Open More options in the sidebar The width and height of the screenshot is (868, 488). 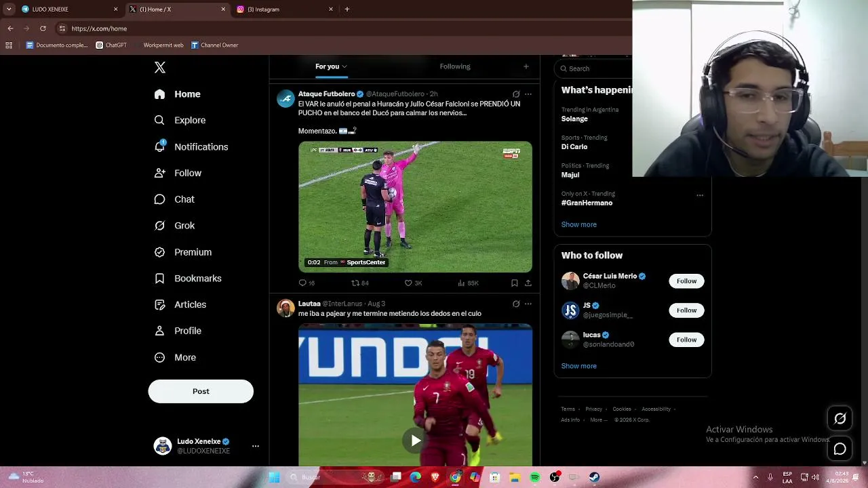(175, 357)
